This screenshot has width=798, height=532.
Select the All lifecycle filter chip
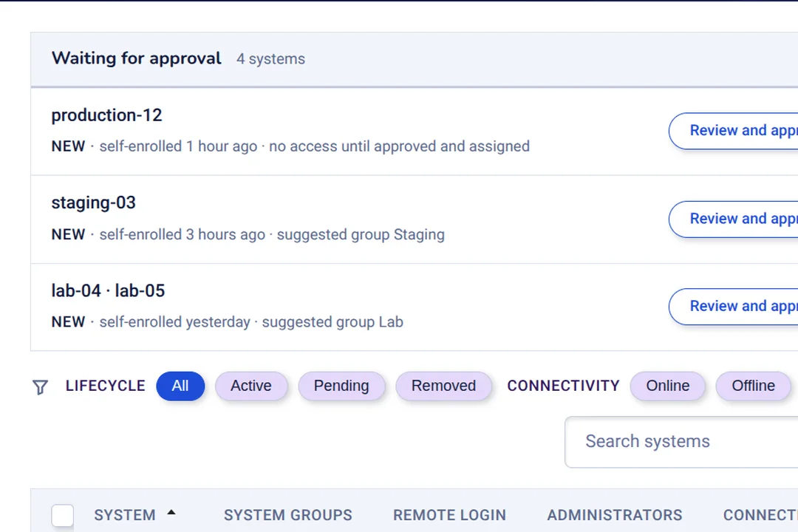180,386
